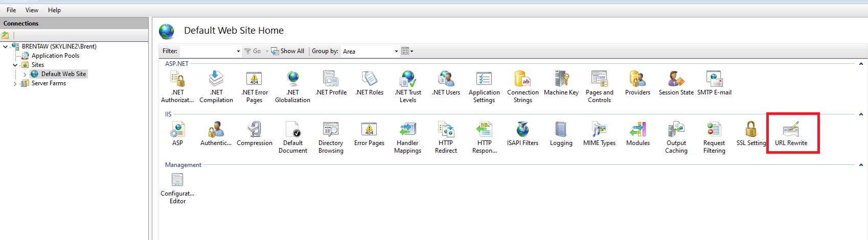Open .NET Compilation settings
Screen dimensions: 868x240
pos(216,87)
